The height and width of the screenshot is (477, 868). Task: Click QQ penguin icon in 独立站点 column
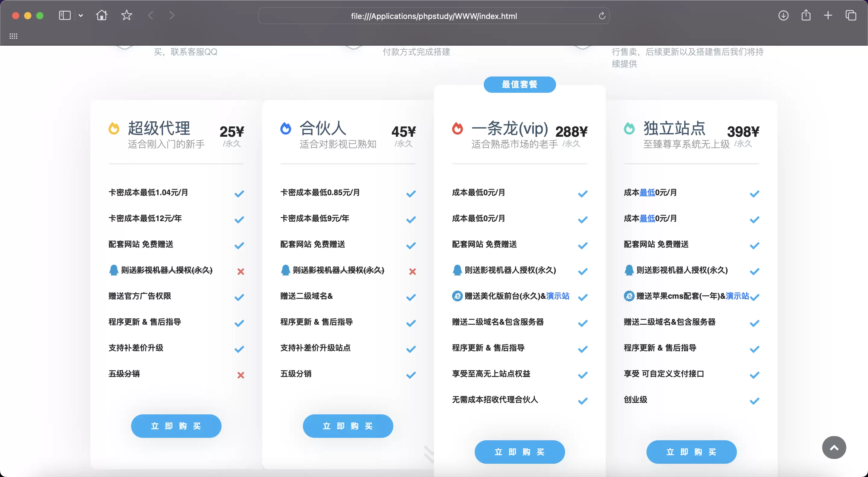tap(629, 270)
